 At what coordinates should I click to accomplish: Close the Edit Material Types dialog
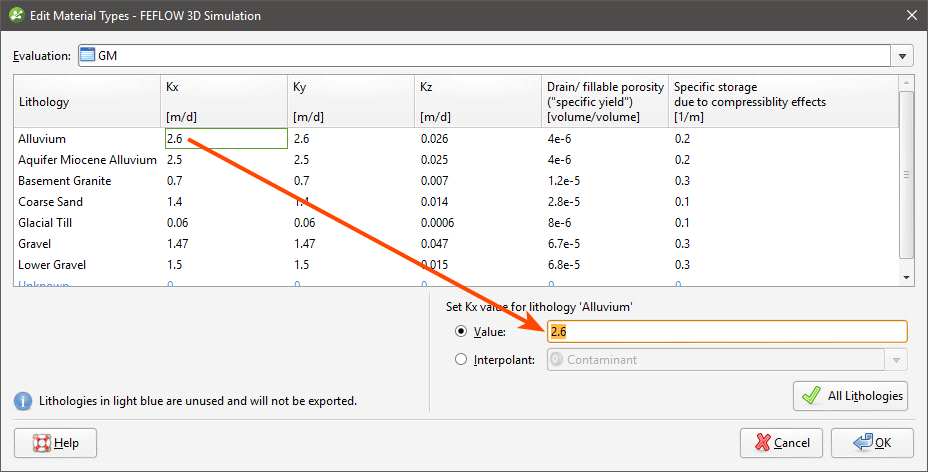point(910,15)
